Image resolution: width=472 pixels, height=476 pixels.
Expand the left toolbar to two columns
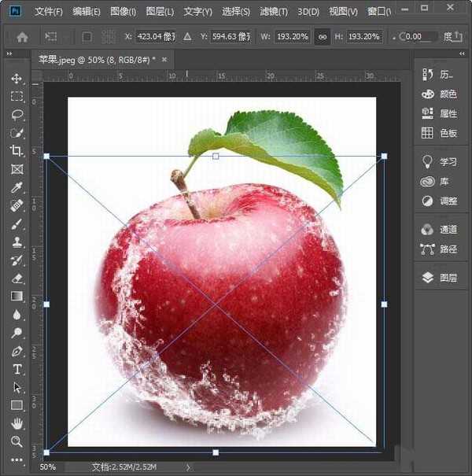pyautogui.click(x=11, y=55)
